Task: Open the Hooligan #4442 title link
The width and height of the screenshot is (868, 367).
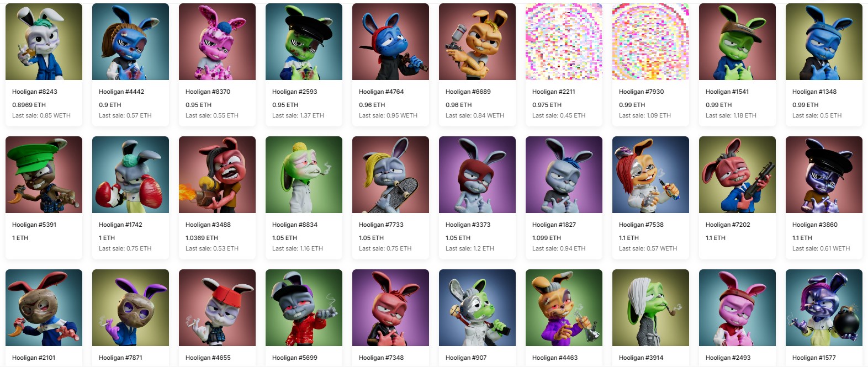Action: coord(121,92)
